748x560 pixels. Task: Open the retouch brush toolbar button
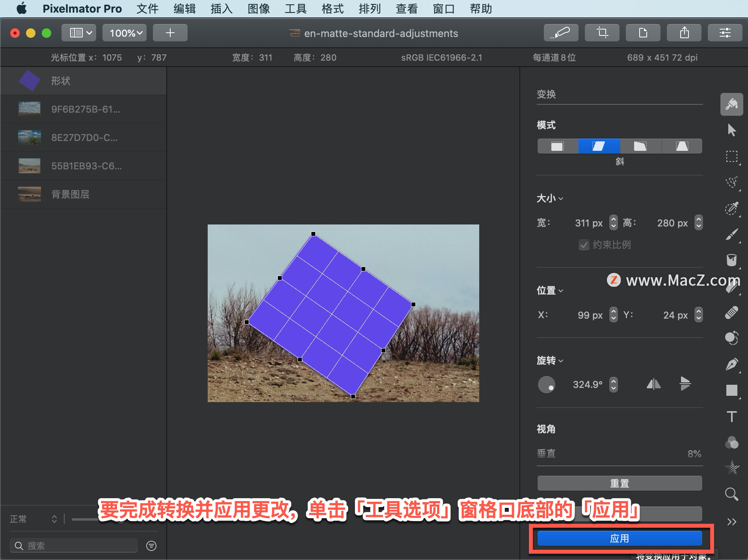point(561,33)
